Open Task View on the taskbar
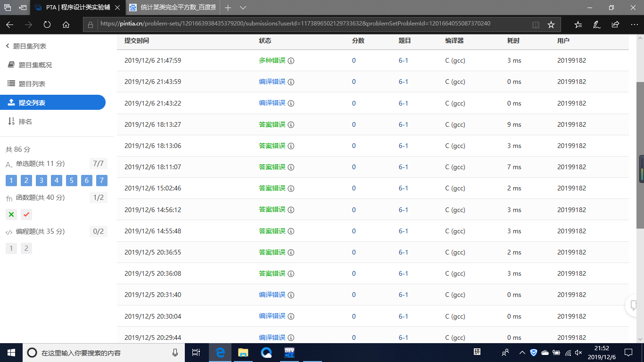644x362 pixels. click(x=197, y=353)
